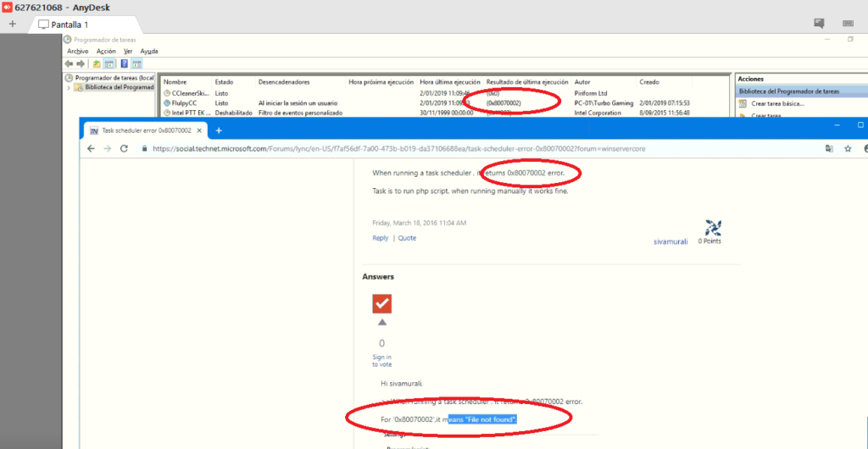Viewport: 868px width, 449px height.
Task: Reload the technet page
Action: pyautogui.click(x=124, y=149)
